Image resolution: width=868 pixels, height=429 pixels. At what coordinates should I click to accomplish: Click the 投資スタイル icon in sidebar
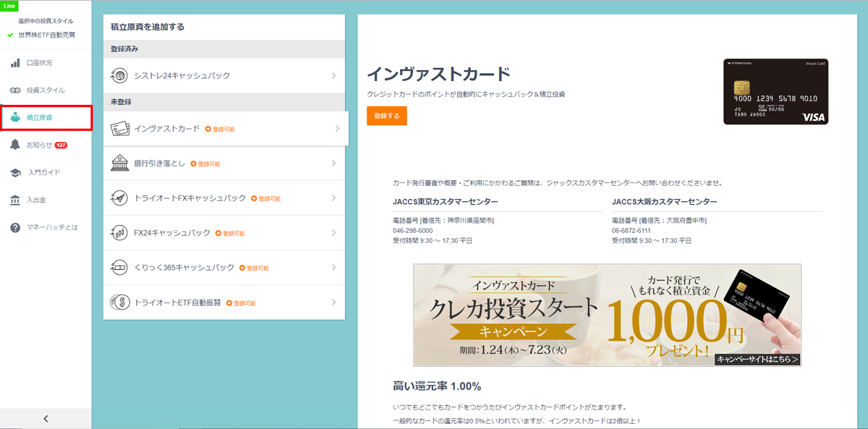pos(15,90)
